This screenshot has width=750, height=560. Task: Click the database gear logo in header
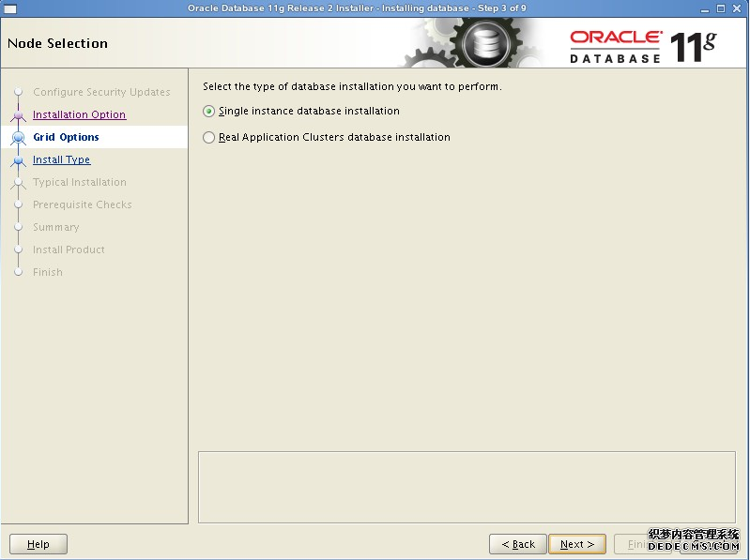tap(485, 42)
